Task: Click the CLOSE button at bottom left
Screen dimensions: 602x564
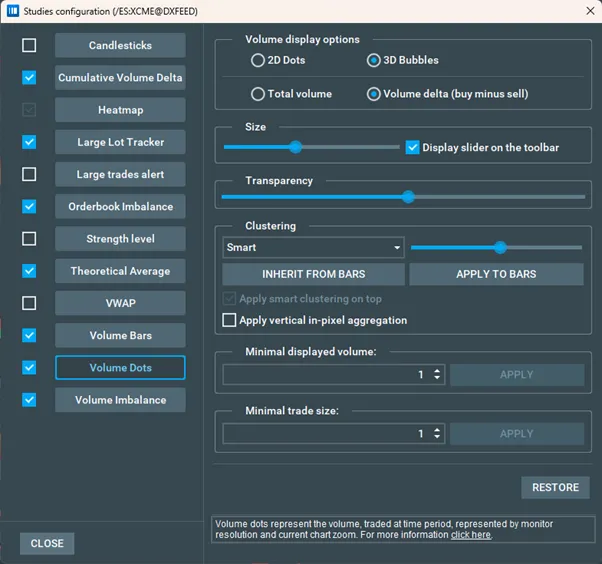Action: (x=47, y=544)
